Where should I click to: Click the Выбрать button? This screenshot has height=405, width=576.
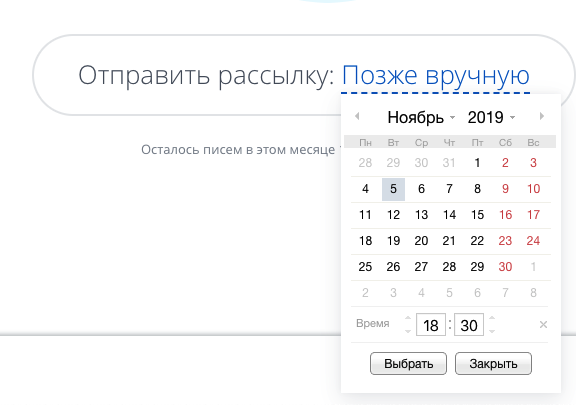408,363
